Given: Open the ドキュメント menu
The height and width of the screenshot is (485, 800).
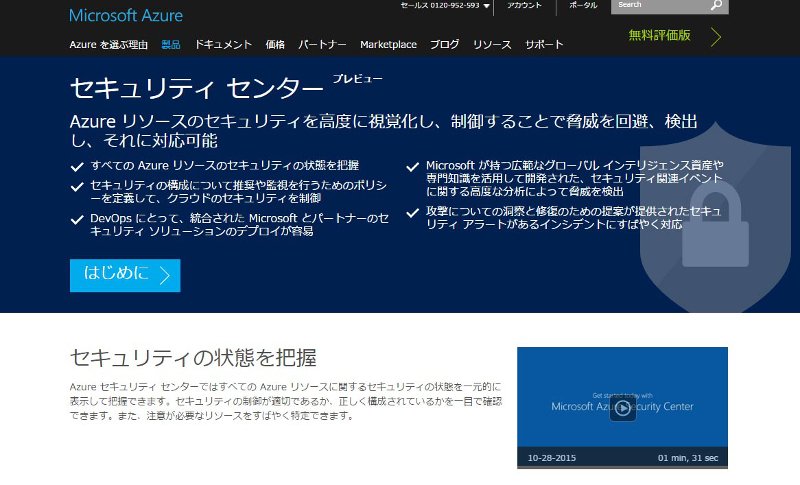Looking at the screenshot, I should point(223,45).
